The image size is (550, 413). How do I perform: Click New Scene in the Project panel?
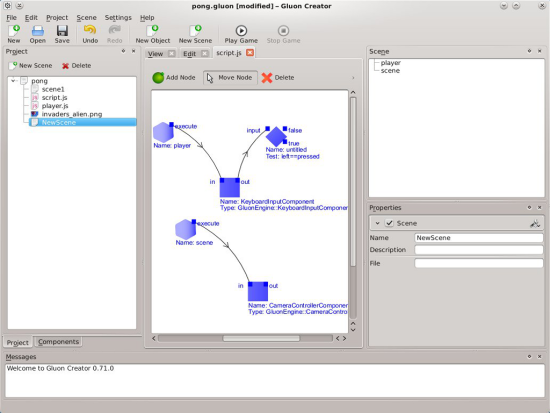tap(31, 66)
